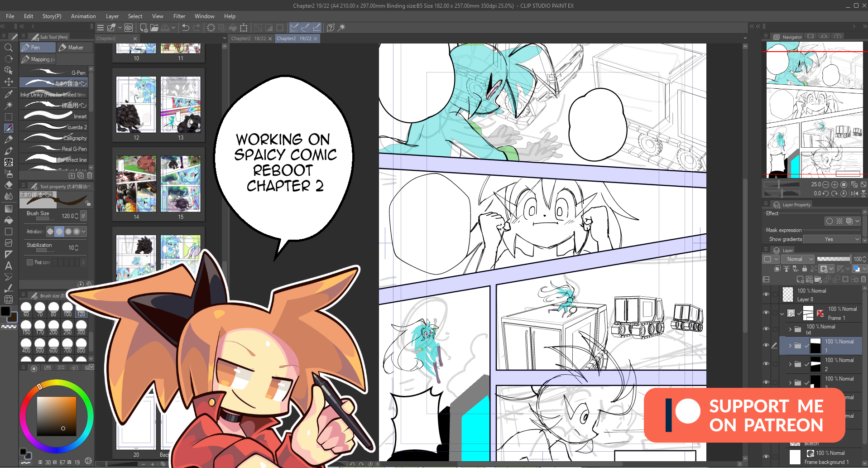
Task: Choose the G-Pen brush
Action: [54, 72]
